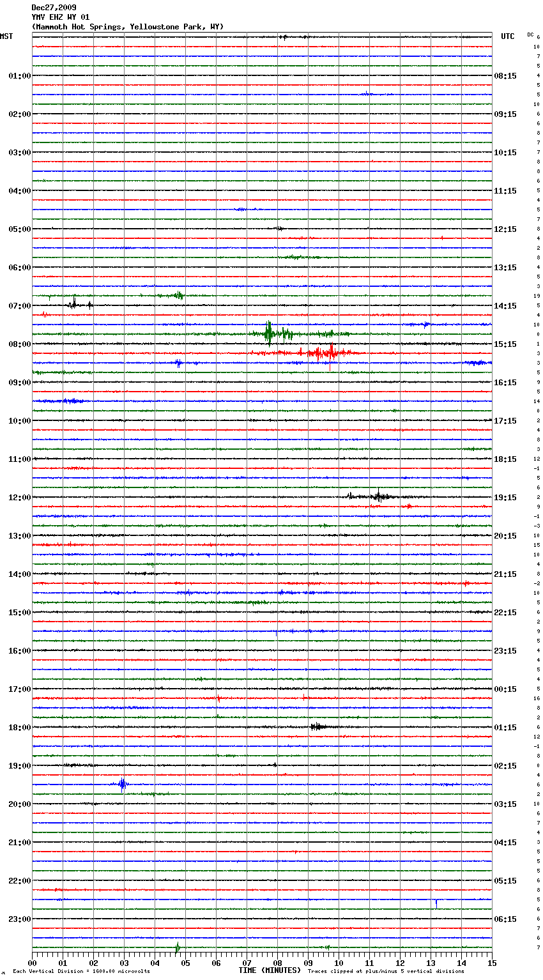Select the 21:00 MST time label
This screenshot has width=543, height=980.
point(19,843)
